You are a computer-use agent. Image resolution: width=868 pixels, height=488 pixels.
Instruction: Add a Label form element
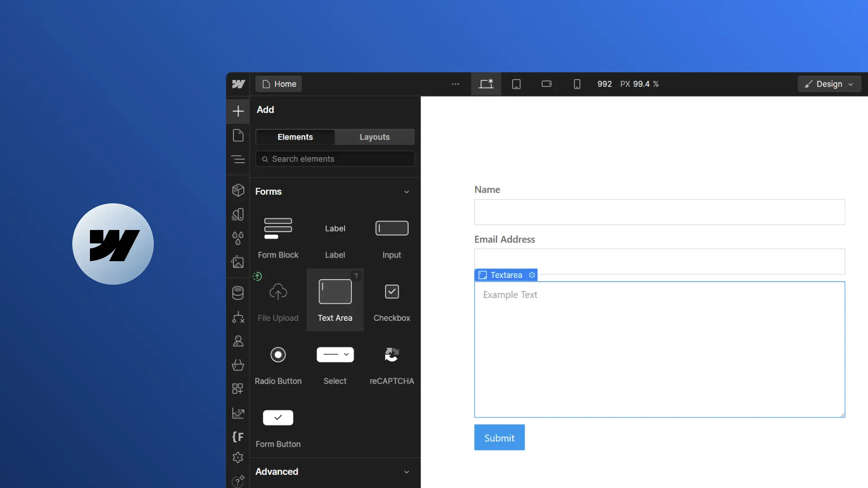coord(335,237)
